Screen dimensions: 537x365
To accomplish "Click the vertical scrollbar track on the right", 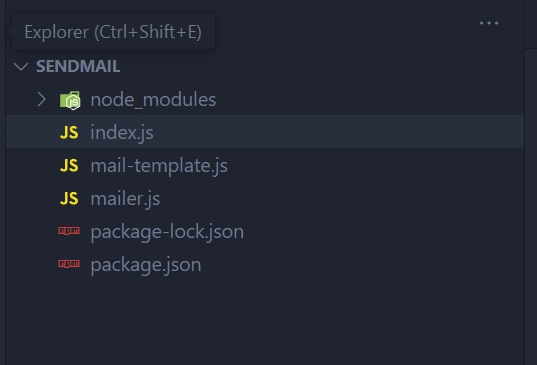I will tap(530, 207).
